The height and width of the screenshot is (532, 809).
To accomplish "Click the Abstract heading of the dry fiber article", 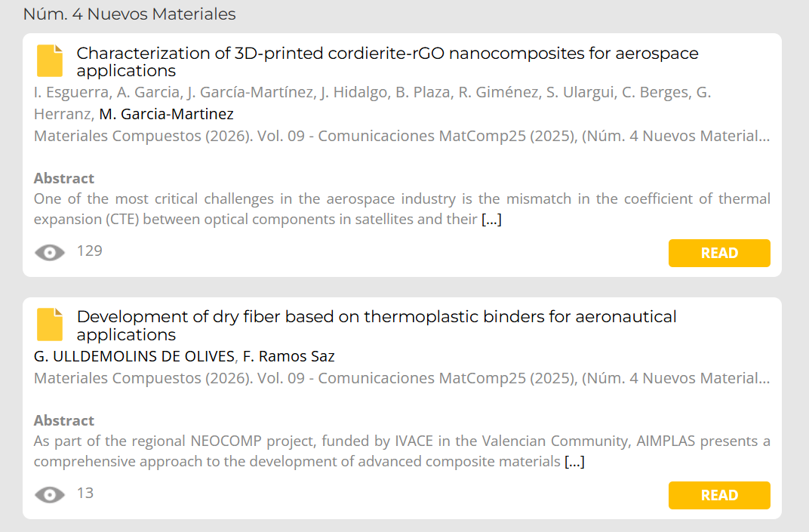I will [x=64, y=420].
